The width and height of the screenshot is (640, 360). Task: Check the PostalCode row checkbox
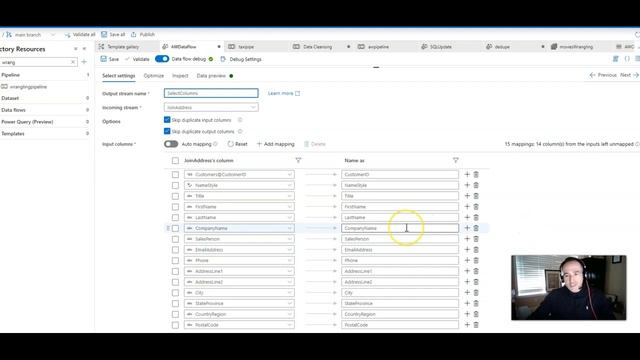[x=175, y=325]
